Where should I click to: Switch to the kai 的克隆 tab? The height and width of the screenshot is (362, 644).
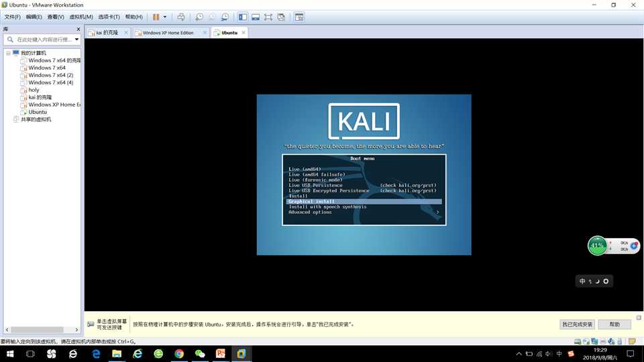coord(107,32)
